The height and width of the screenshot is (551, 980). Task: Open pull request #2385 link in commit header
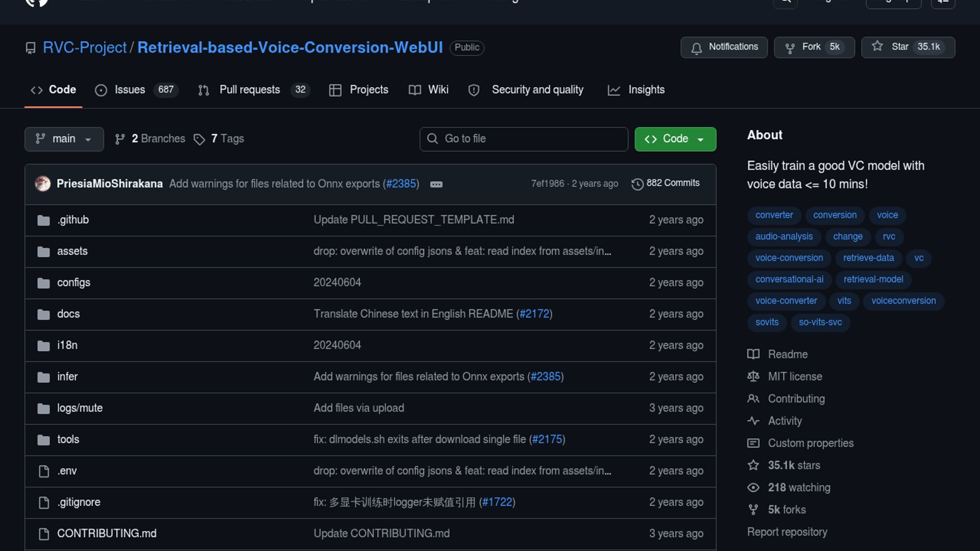[x=401, y=184]
